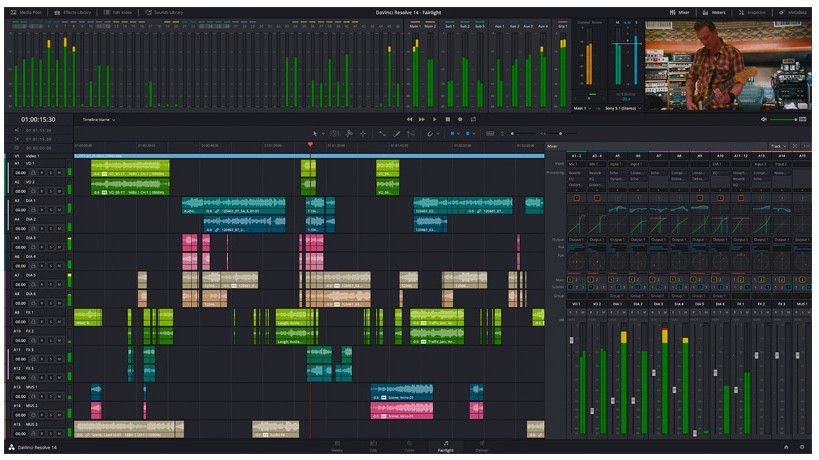Click the DaVinci Resolve 14 logo label

coord(32,447)
